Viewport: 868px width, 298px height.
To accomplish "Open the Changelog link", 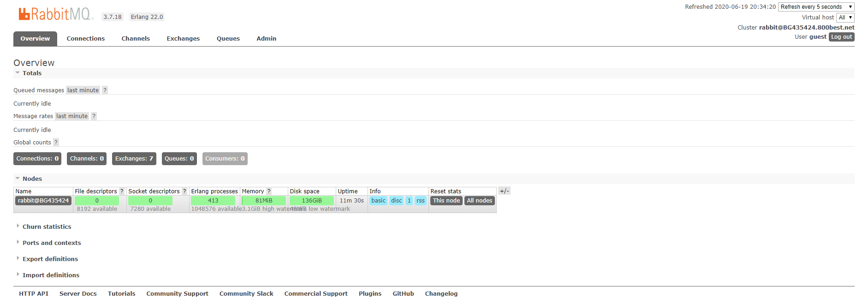I will pyautogui.click(x=441, y=293).
